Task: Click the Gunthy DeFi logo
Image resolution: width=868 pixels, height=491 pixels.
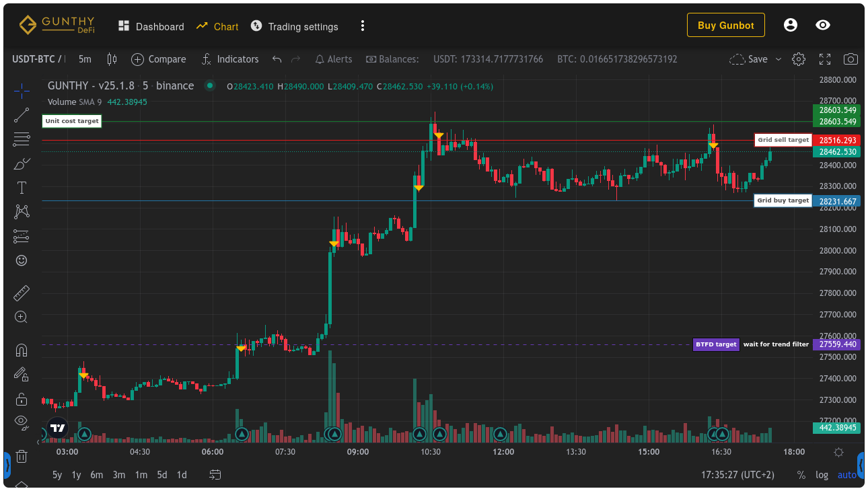Action: pyautogui.click(x=57, y=26)
